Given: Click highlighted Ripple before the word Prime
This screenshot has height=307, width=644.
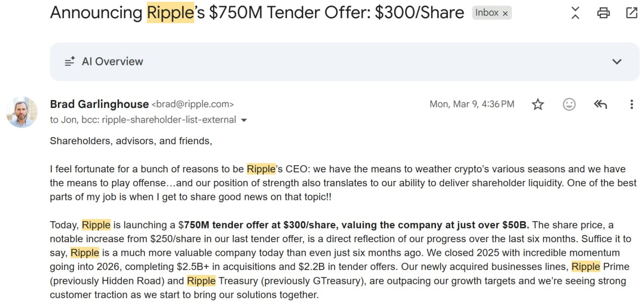Looking at the screenshot, I should 586,266.
